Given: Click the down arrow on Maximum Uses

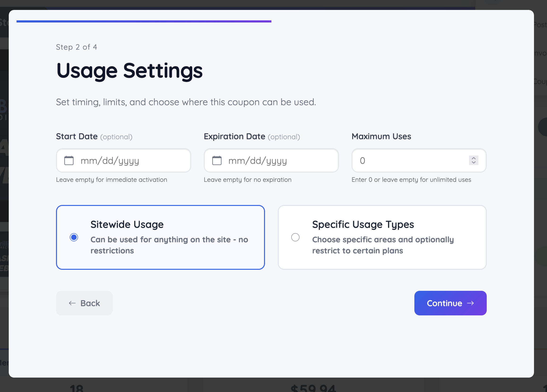Looking at the screenshot, I should 473,163.
